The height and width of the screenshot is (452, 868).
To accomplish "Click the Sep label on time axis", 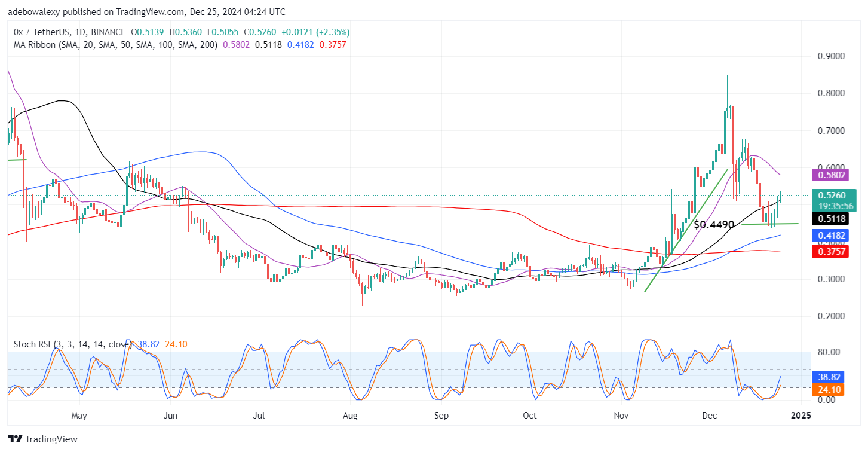I will pyautogui.click(x=441, y=415).
